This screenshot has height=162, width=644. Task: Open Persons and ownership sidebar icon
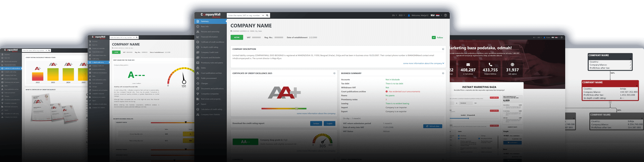198,32
